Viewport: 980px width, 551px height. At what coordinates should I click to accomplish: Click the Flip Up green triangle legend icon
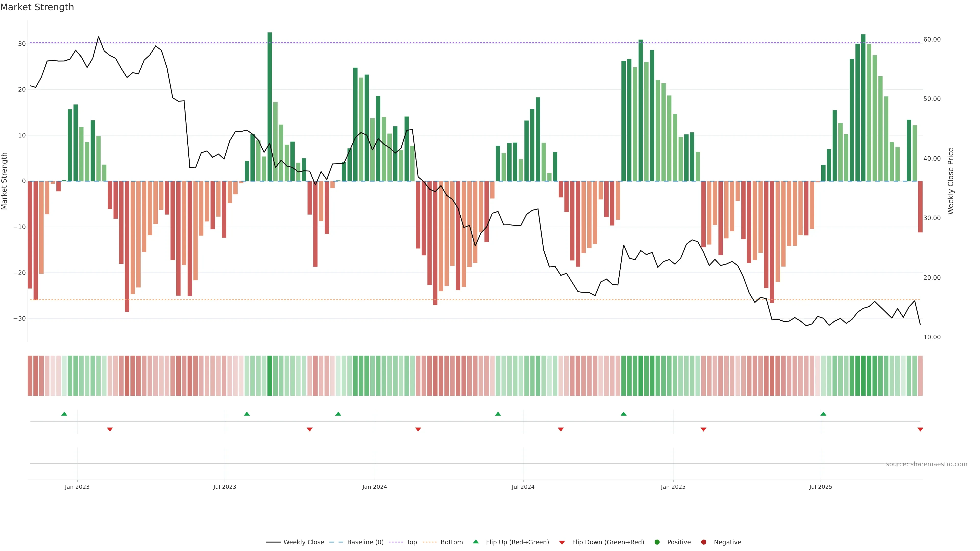click(x=475, y=542)
